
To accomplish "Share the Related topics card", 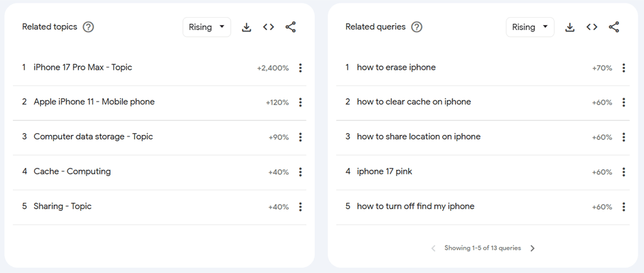I will coord(290,27).
